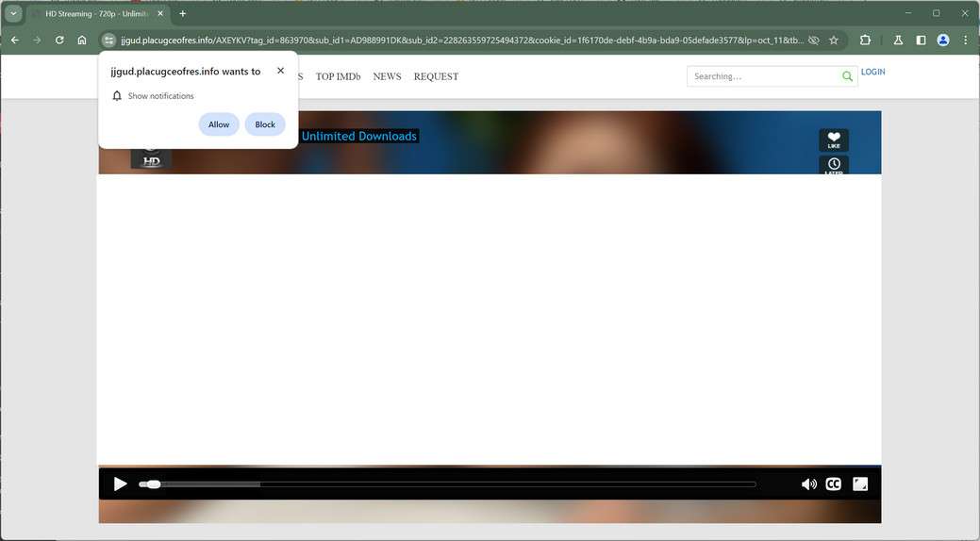Image resolution: width=980 pixels, height=541 pixels.
Task: Click the green search magnifier icon
Action: click(x=847, y=76)
